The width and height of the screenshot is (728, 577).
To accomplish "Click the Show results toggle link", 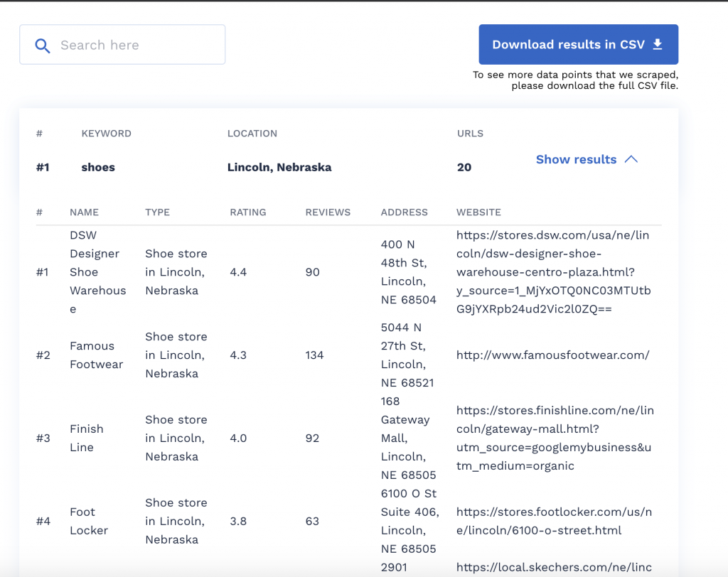I will click(576, 159).
